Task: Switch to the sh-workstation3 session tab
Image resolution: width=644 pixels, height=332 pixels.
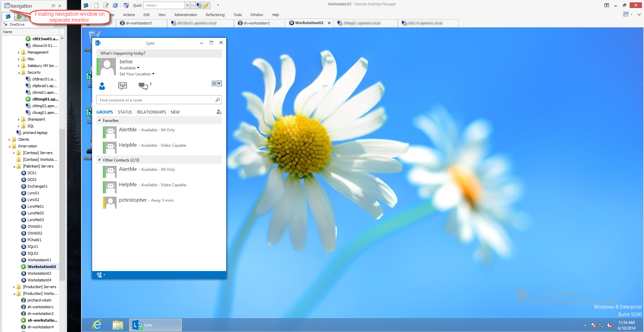Action: pyautogui.click(x=256, y=23)
